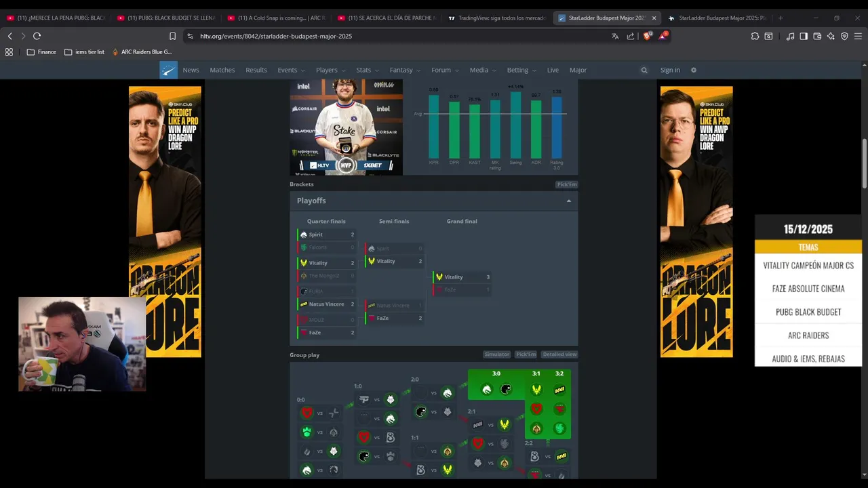
Task: Open the Major menu item
Action: [578, 70]
